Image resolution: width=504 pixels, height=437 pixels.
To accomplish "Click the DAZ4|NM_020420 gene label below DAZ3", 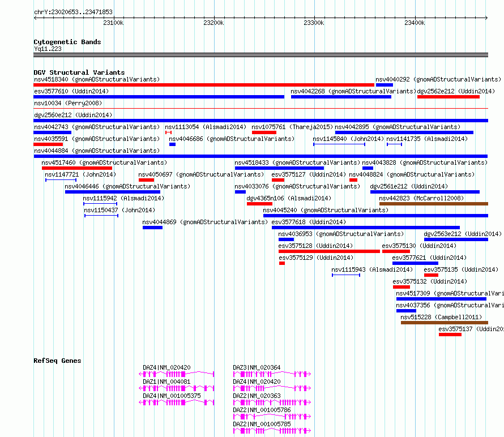I will pyautogui.click(x=257, y=382).
